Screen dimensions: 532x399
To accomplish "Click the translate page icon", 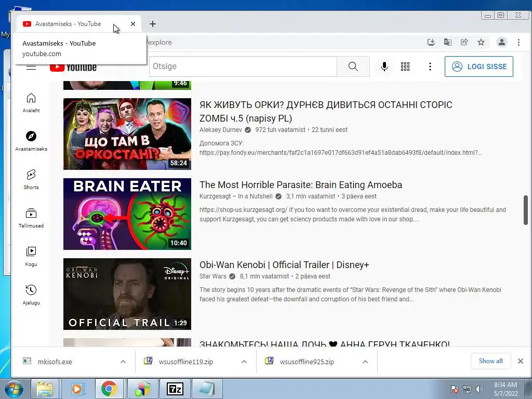I will pos(448,42).
